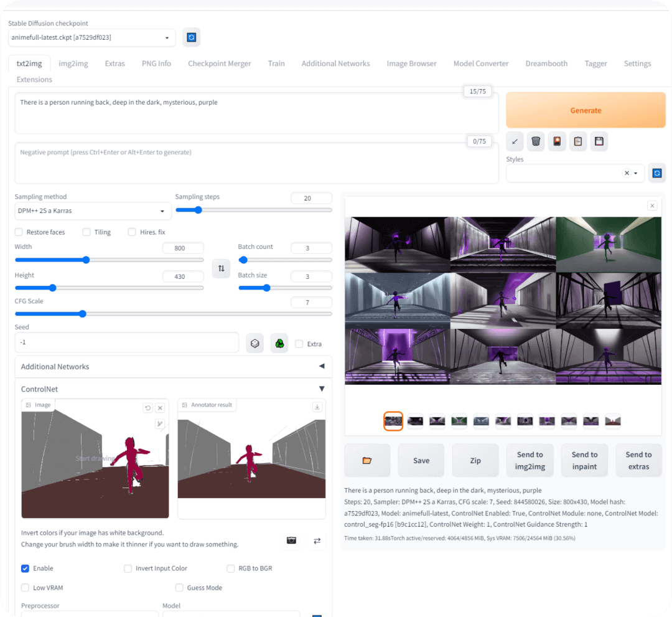Randomize seed with the dice icon
672x617 pixels.
point(255,343)
